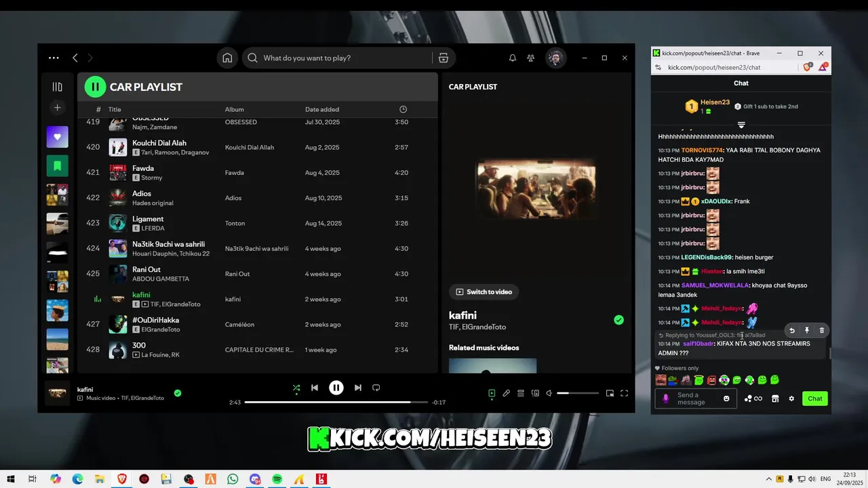868x488 pixels.
Task: Toggle the saved checkmark in the Now Playing panel
Action: (618, 320)
